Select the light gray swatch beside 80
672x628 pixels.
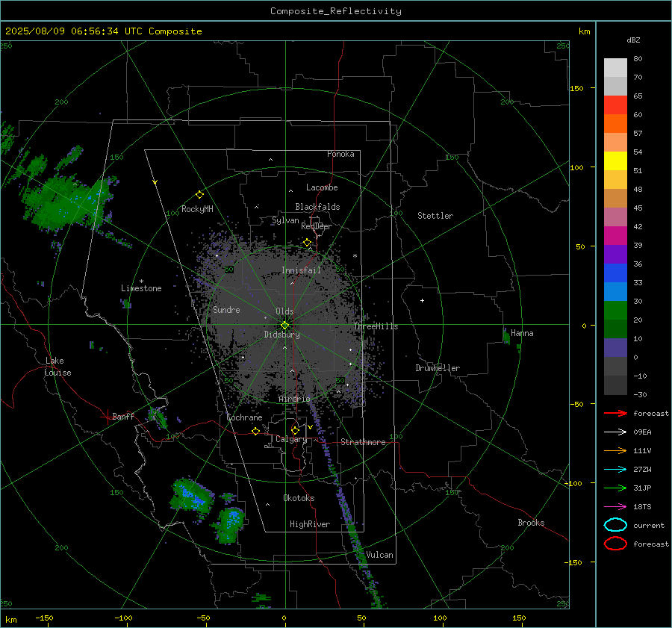pyautogui.click(x=615, y=68)
